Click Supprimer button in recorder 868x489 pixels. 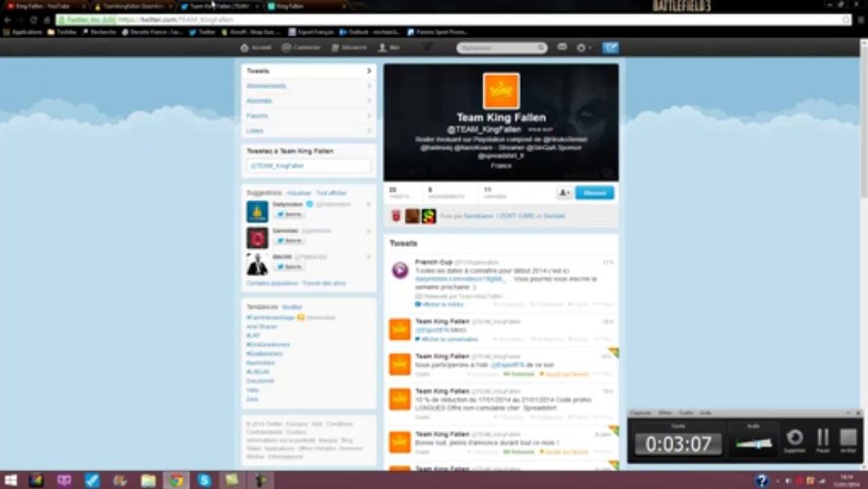[794, 440]
